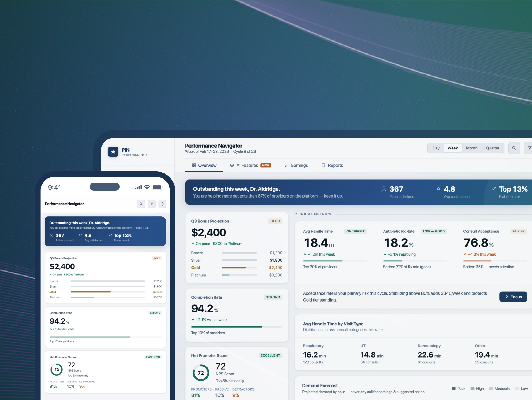
Task: Open search in the mobile app header
Action: (141, 204)
